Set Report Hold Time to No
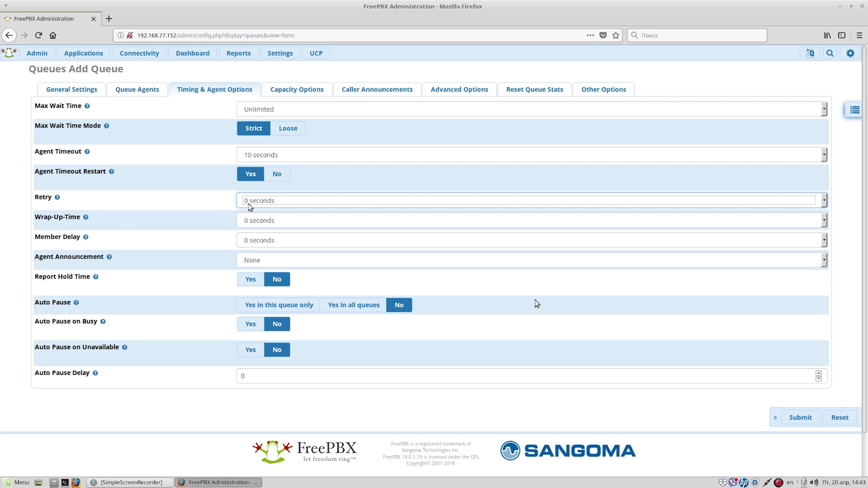The image size is (868, 488). coord(277,279)
